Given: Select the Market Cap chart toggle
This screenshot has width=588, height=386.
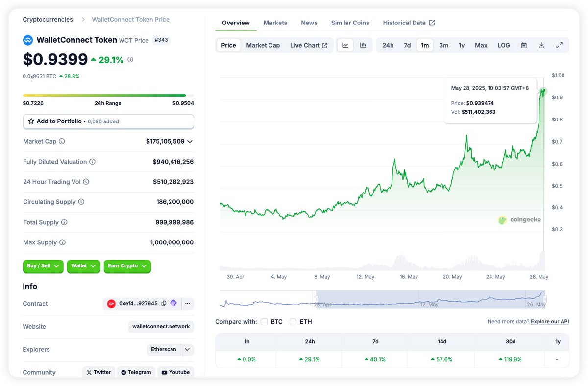Looking at the screenshot, I should pos(263,45).
